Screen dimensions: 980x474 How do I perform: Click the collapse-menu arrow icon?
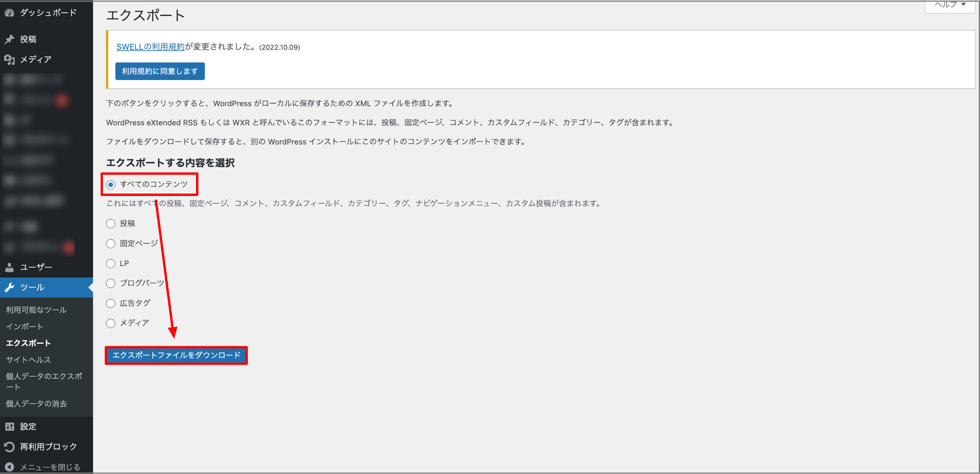[x=9, y=467]
